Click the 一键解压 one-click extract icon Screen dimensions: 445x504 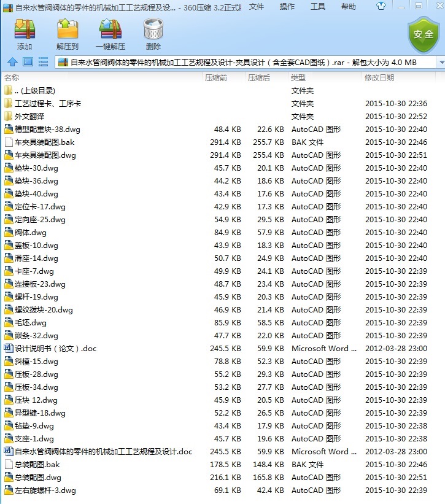110,34
